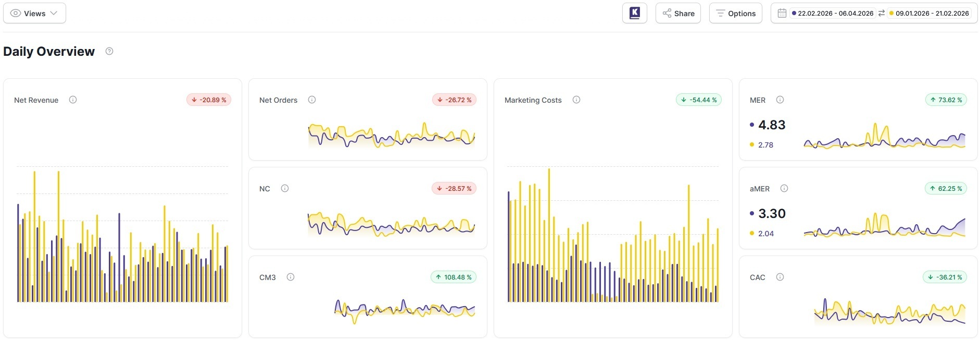Image resolution: width=980 pixels, height=340 pixels.
Task: Click the info icon beside NC
Action: pyautogui.click(x=285, y=188)
